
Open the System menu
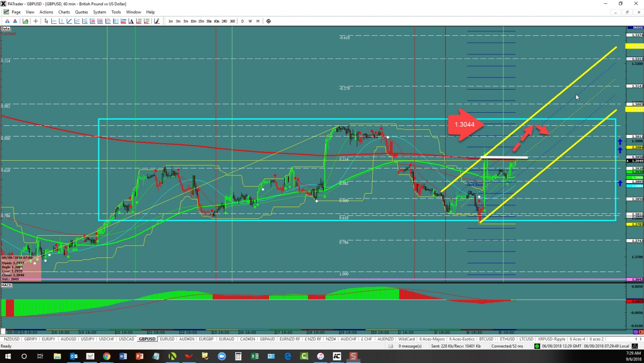[x=100, y=12]
